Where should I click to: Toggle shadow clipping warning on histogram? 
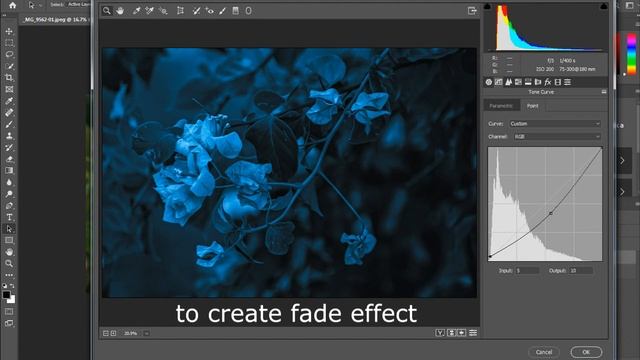487,6
